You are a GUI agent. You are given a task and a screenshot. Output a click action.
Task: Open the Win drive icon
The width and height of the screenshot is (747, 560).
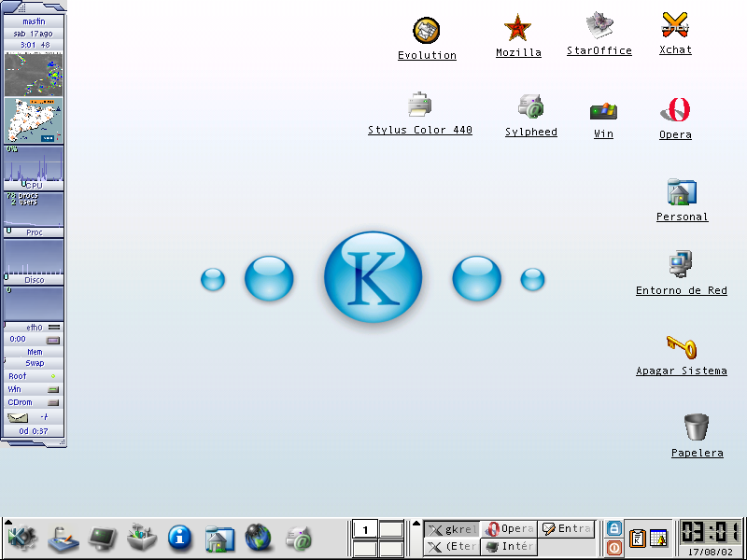(x=603, y=111)
